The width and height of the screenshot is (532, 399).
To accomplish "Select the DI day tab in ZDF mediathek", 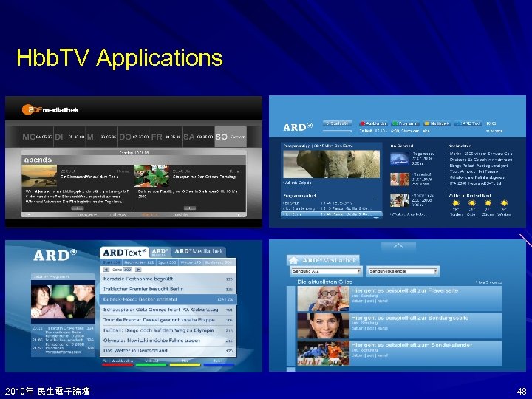I will coord(69,137).
